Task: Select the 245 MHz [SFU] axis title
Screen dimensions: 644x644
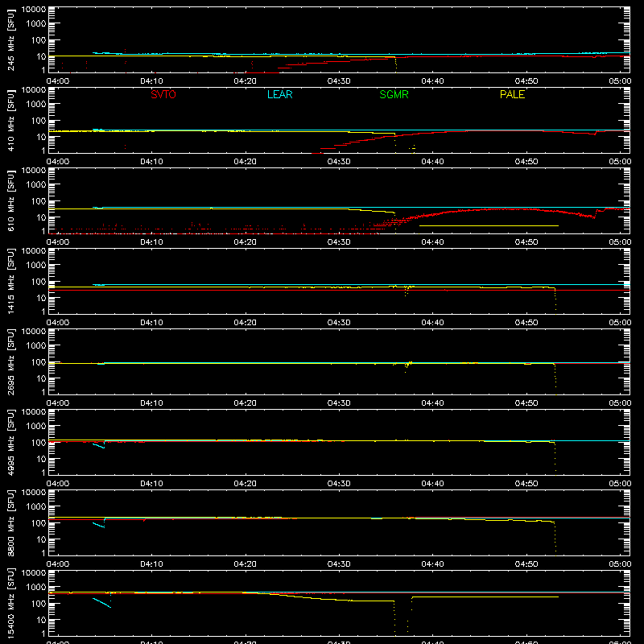Action: coord(10,39)
